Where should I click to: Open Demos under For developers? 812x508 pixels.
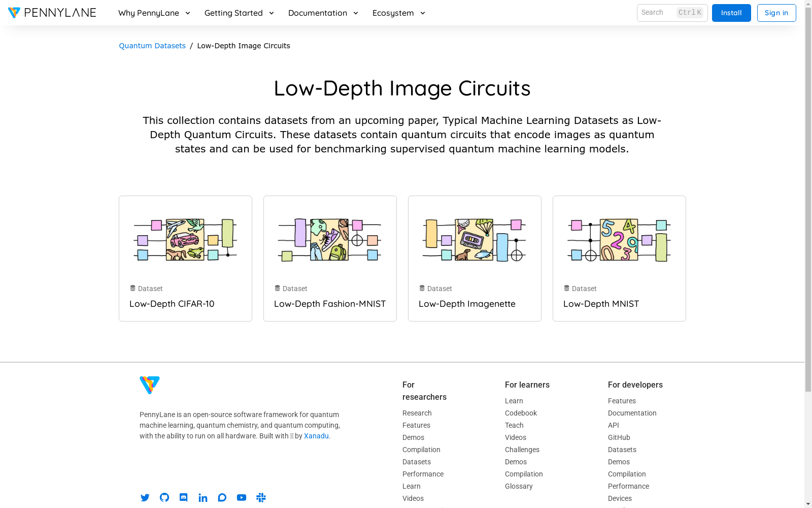point(619,462)
